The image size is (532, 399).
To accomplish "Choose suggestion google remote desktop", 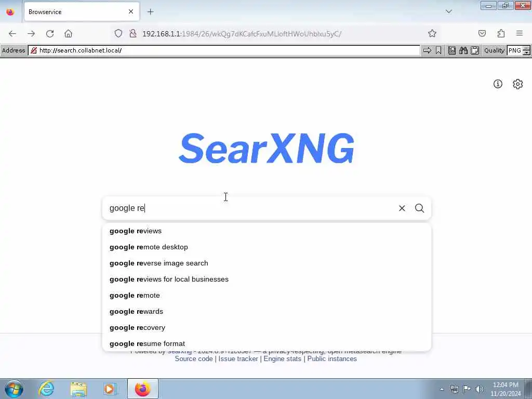I will (x=267, y=247).
